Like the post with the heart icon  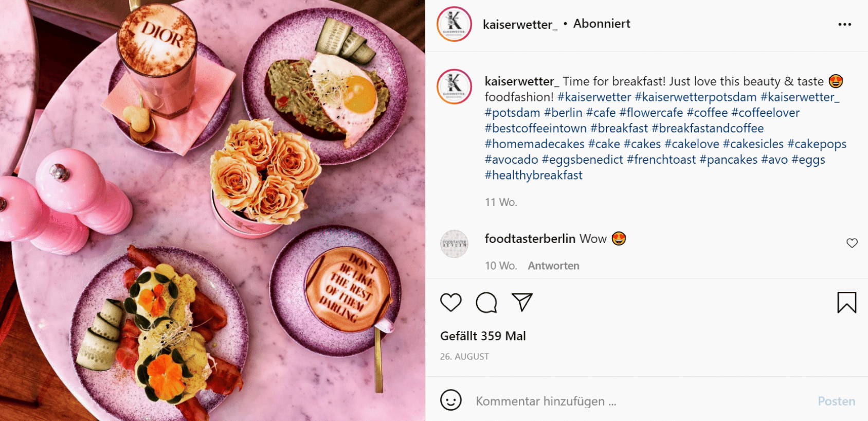point(451,302)
